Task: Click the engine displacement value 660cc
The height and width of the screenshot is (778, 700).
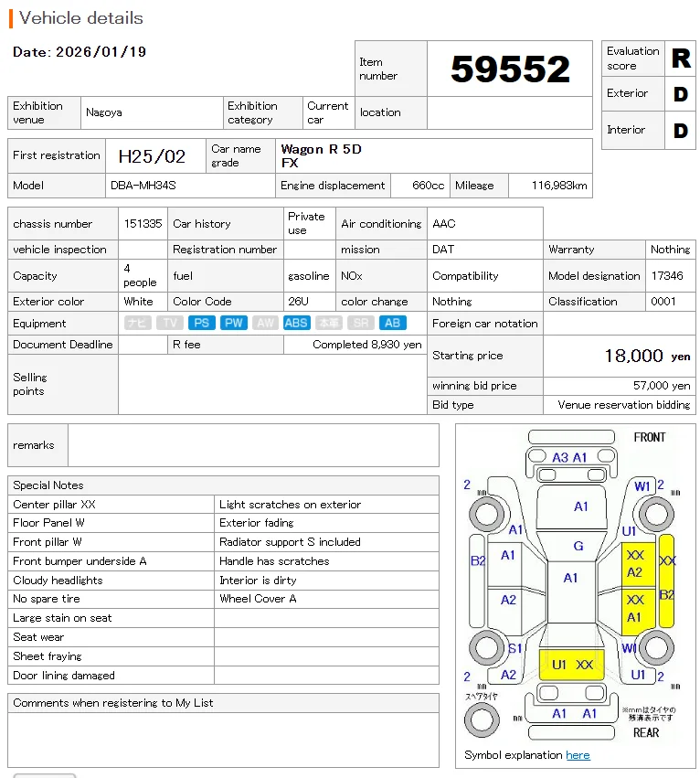Action: (x=429, y=185)
